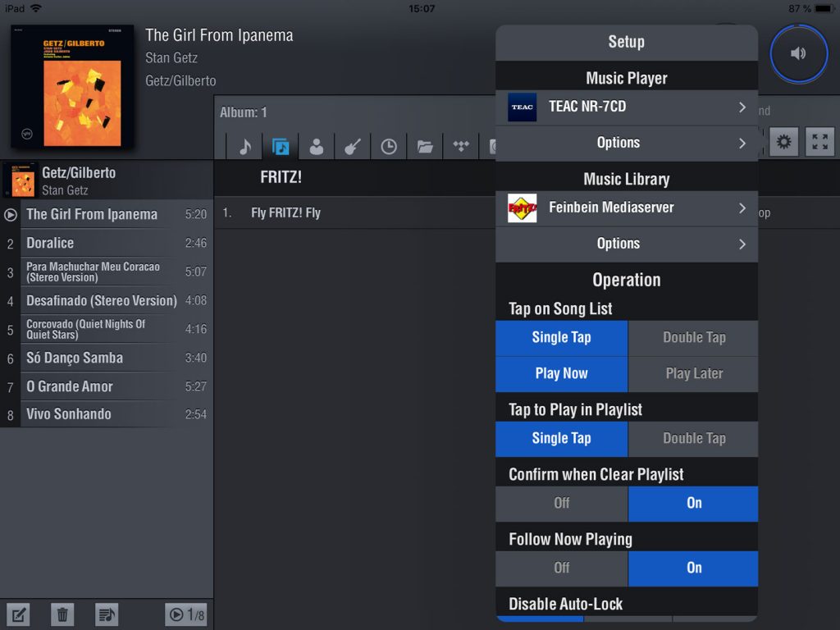The image size is (840, 630).
Task: Play Desafinado (Stereo Version)
Action: [107, 300]
